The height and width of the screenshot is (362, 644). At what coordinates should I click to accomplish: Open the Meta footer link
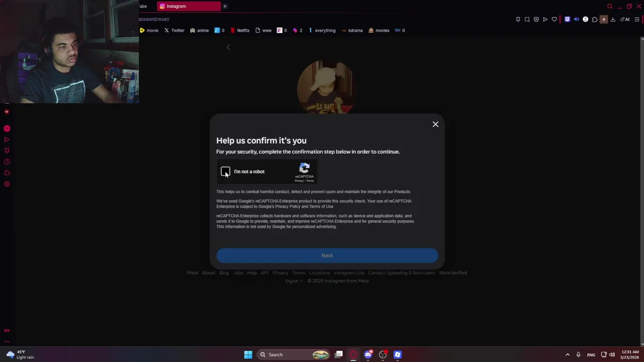(x=192, y=273)
